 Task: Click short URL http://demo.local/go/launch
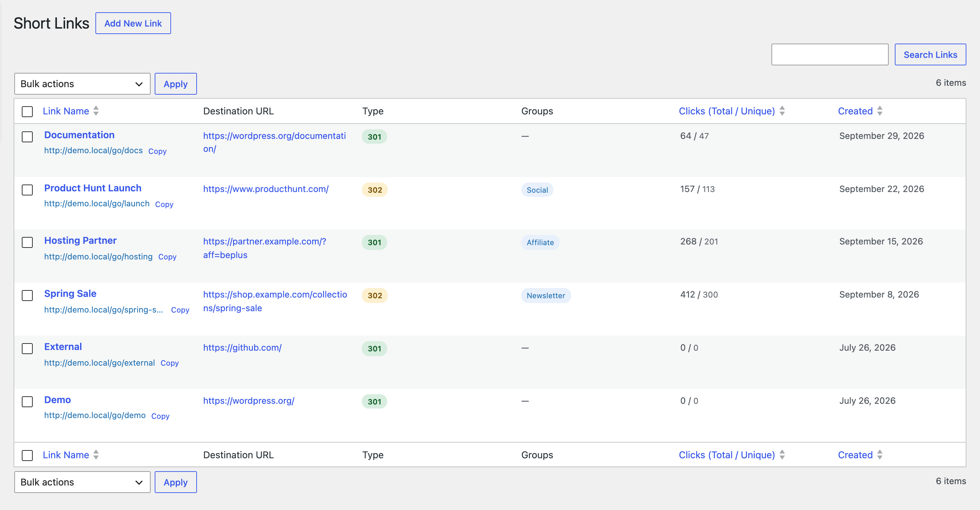tap(97, 204)
